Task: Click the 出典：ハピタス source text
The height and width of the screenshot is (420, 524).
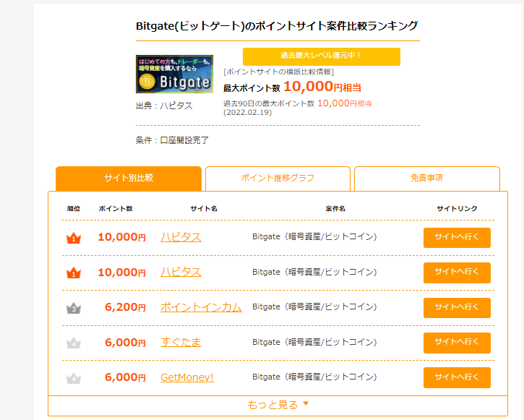Action: coord(164,106)
